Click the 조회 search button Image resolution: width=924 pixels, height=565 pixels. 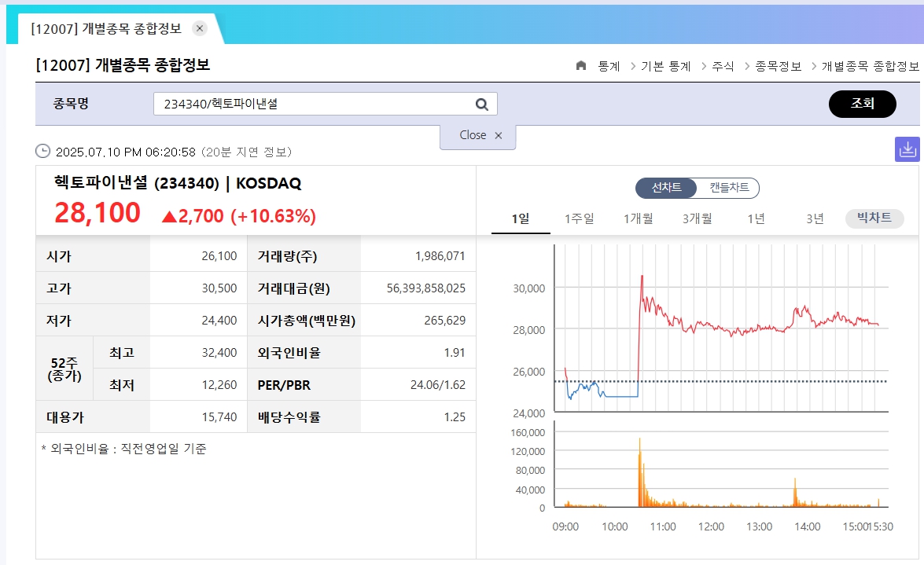862,104
